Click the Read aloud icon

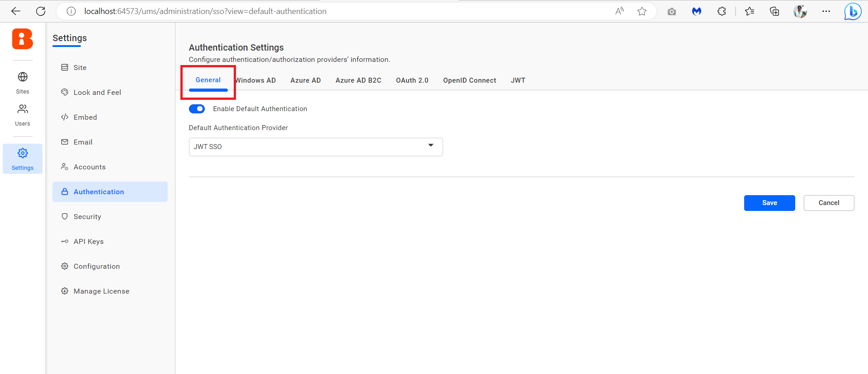point(619,11)
